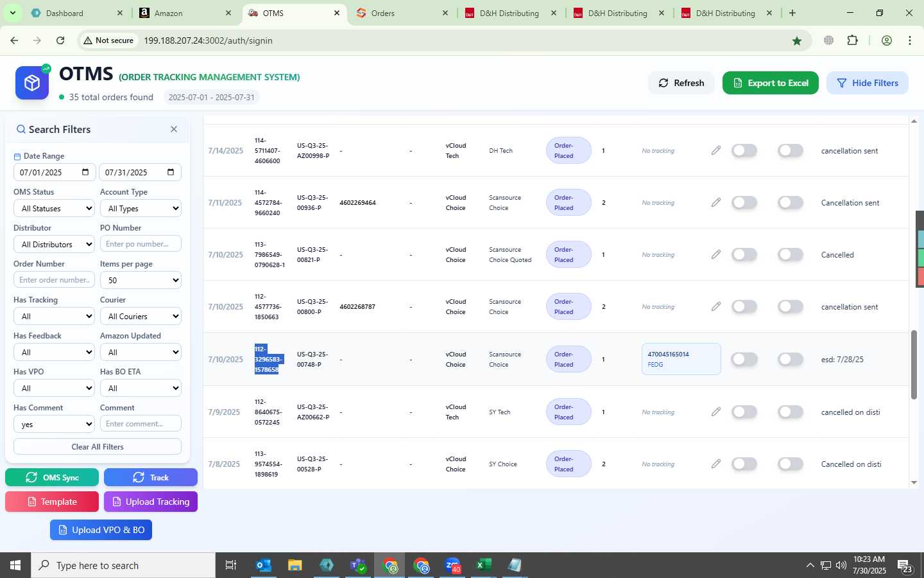Open a new browser tab with plus
The image size is (924, 578).
pos(792,13)
